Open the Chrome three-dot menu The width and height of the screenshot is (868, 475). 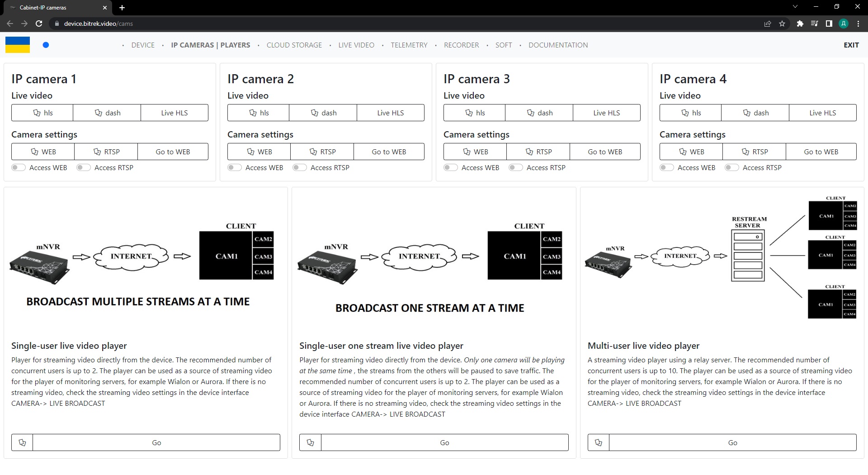tap(858, 24)
